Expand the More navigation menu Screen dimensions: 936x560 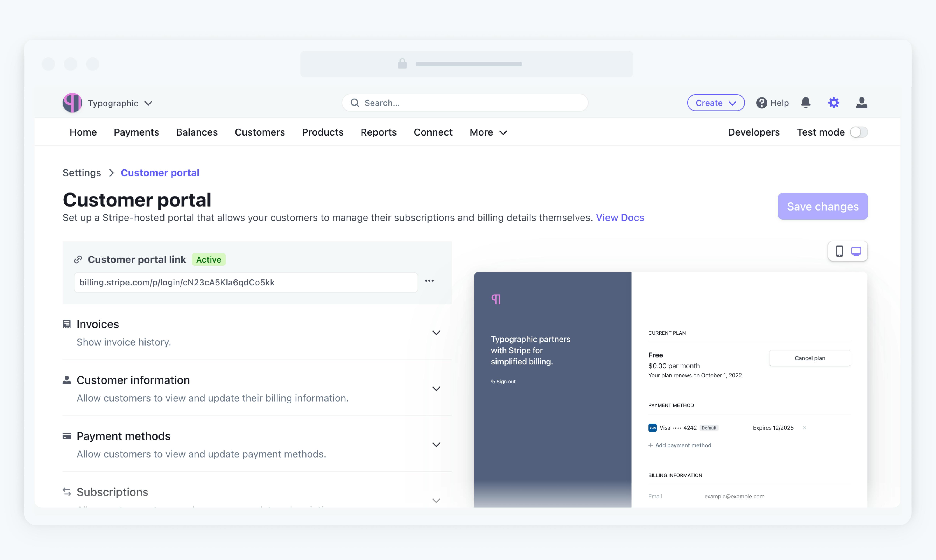(x=488, y=132)
